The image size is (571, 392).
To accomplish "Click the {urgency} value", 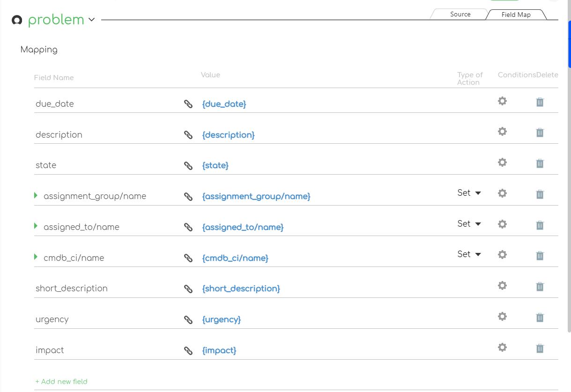I will coord(222,320).
